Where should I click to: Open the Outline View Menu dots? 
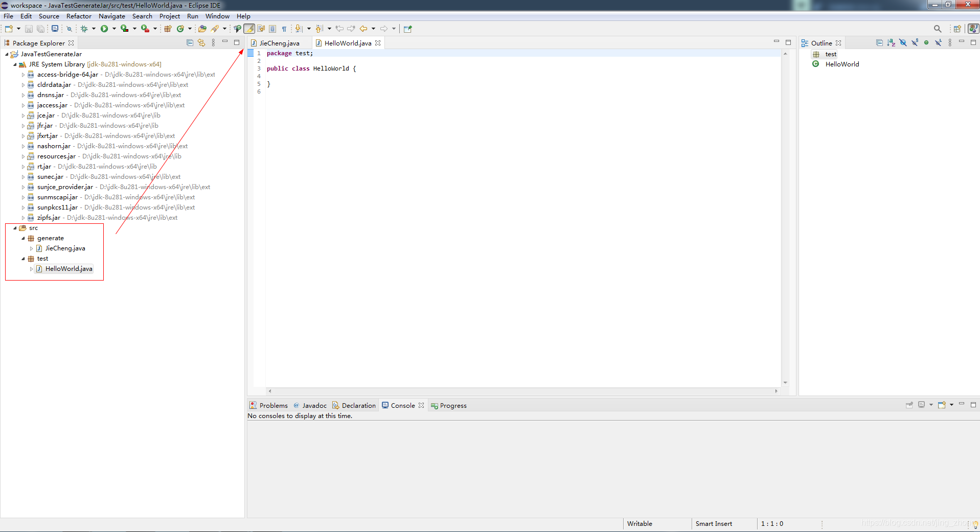point(950,43)
